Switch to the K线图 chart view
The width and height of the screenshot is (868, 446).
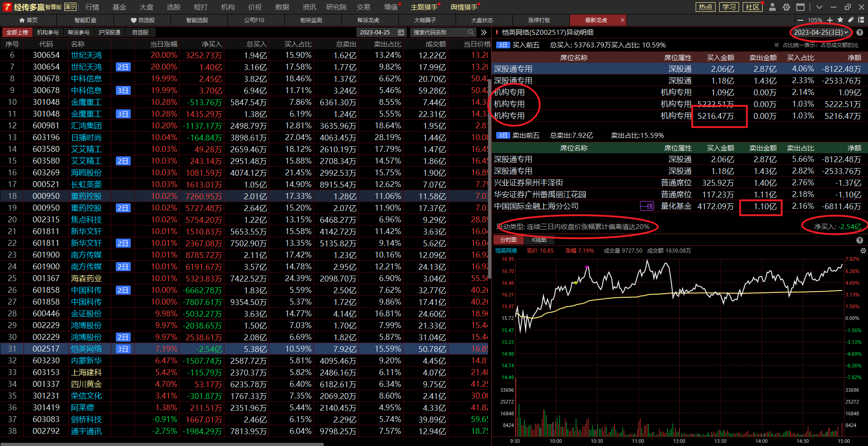coord(539,240)
